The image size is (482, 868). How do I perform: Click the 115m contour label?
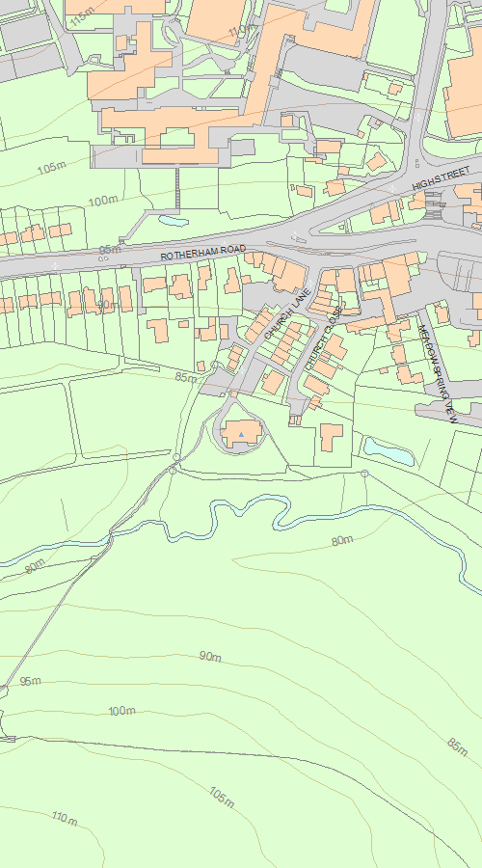(x=82, y=17)
